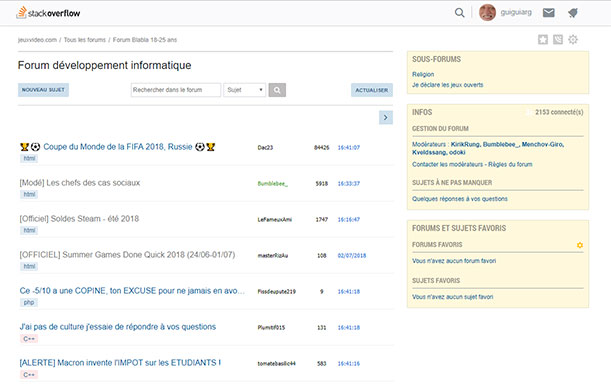Open Forum Blabla 18-25 ans breadcrumb
The height and width of the screenshot is (386, 611).
(145, 40)
